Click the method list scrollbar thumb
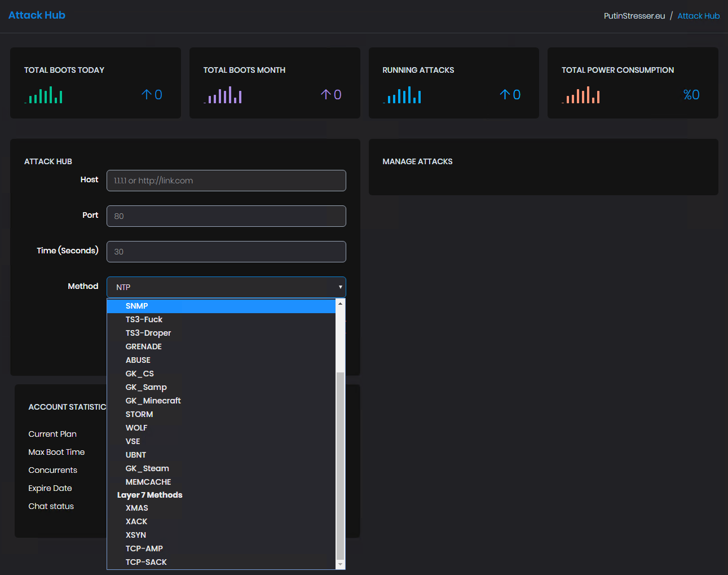Viewport: 728px width, 575px height. click(x=340, y=466)
